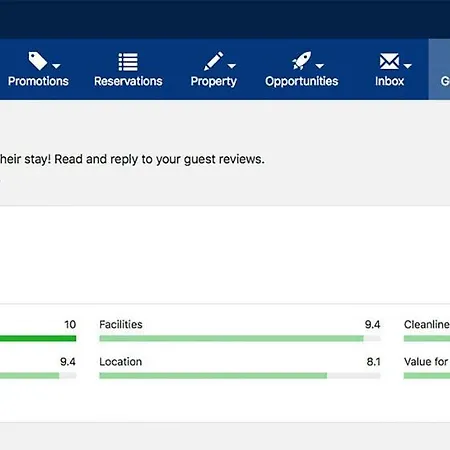Click the Location category label
450x450 pixels.
[x=120, y=362]
